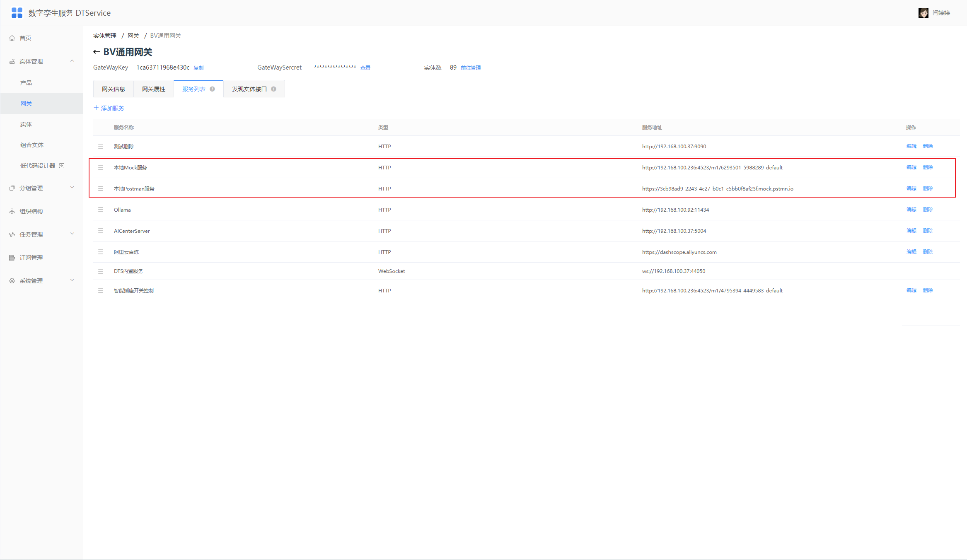Viewport: 967px width, 560px height.
Task: Click the drag handle for 测试删除 row
Action: click(101, 146)
